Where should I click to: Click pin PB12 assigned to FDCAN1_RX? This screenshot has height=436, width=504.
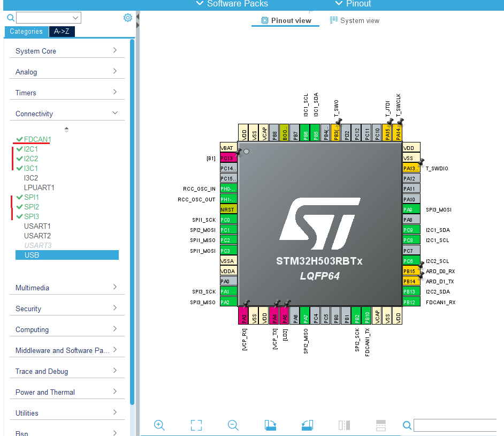(411, 302)
